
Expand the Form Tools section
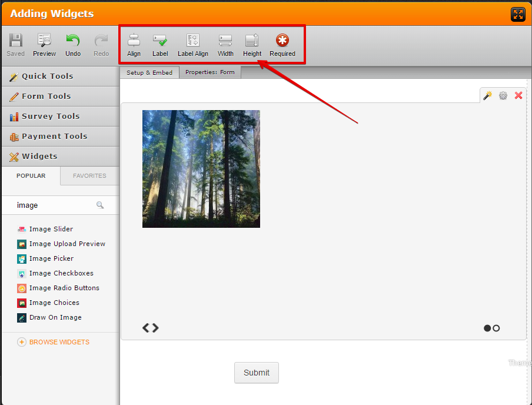[61, 97]
